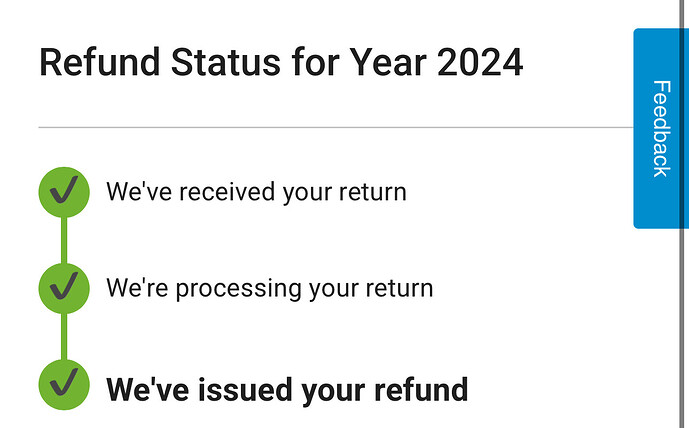This screenshot has height=428, width=689.
Task: Click the checkmark beside "We've received your return"
Action: pyautogui.click(x=63, y=191)
